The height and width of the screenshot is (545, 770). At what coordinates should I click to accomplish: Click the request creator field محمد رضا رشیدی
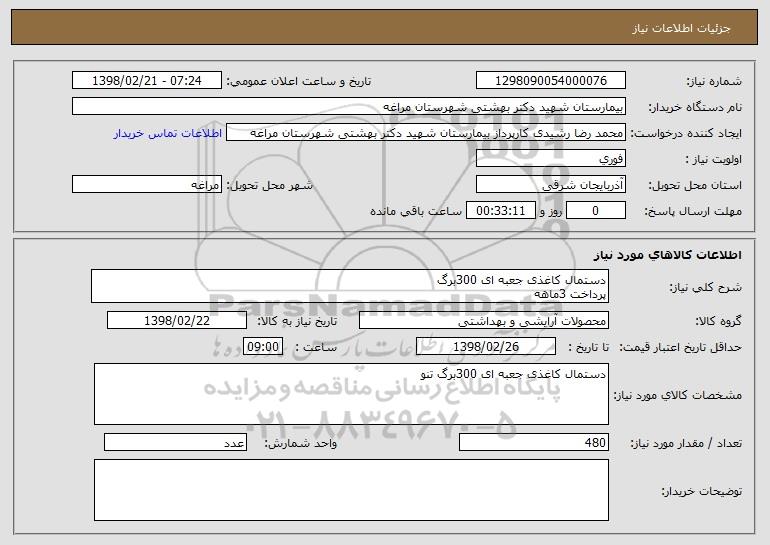[426, 133]
